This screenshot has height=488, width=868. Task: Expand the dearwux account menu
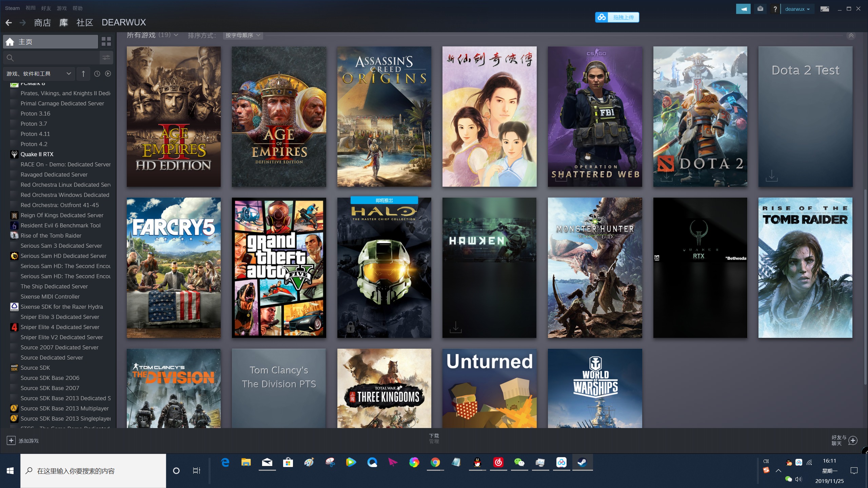click(797, 9)
